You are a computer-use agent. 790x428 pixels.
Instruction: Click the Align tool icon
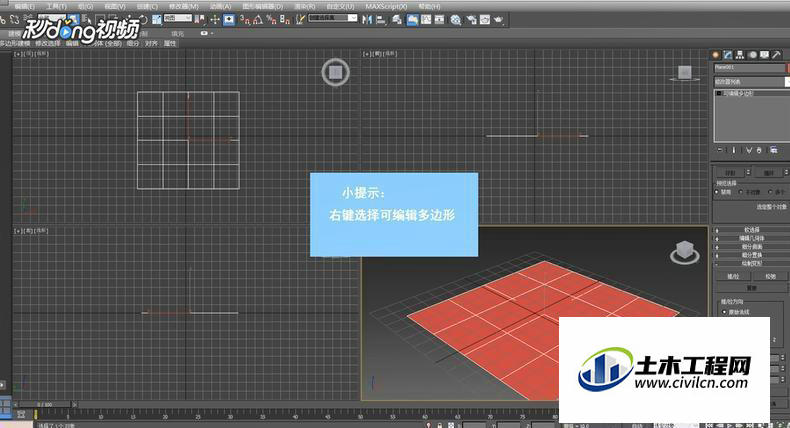tap(381, 20)
